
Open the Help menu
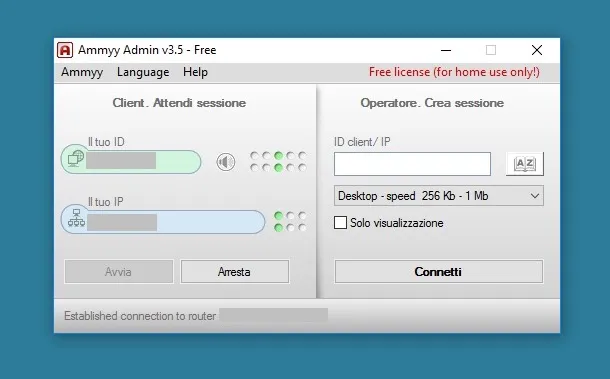click(195, 72)
